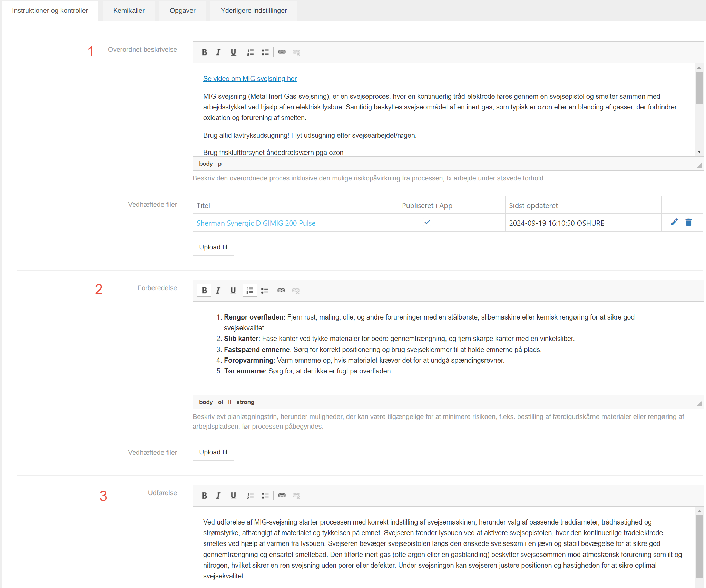Delete the Sherman Synergic attached file
Image resolution: width=706 pixels, height=588 pixels.
[x=688, y=222]
